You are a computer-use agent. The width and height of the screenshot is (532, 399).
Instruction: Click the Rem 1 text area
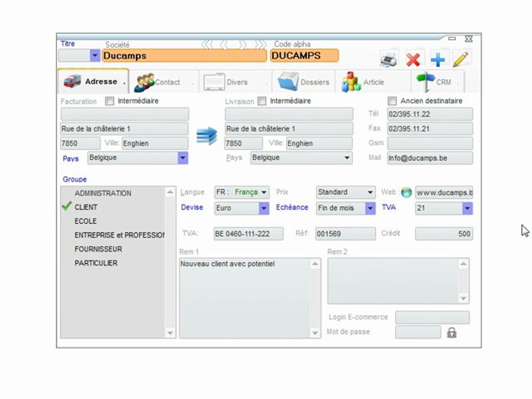[244, 298]
